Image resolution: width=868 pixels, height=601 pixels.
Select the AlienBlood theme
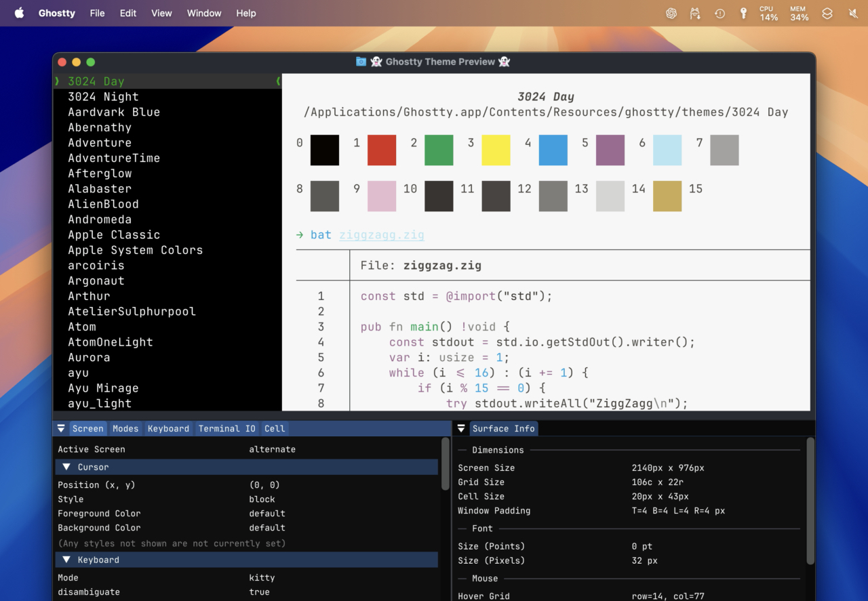[103, 204]
